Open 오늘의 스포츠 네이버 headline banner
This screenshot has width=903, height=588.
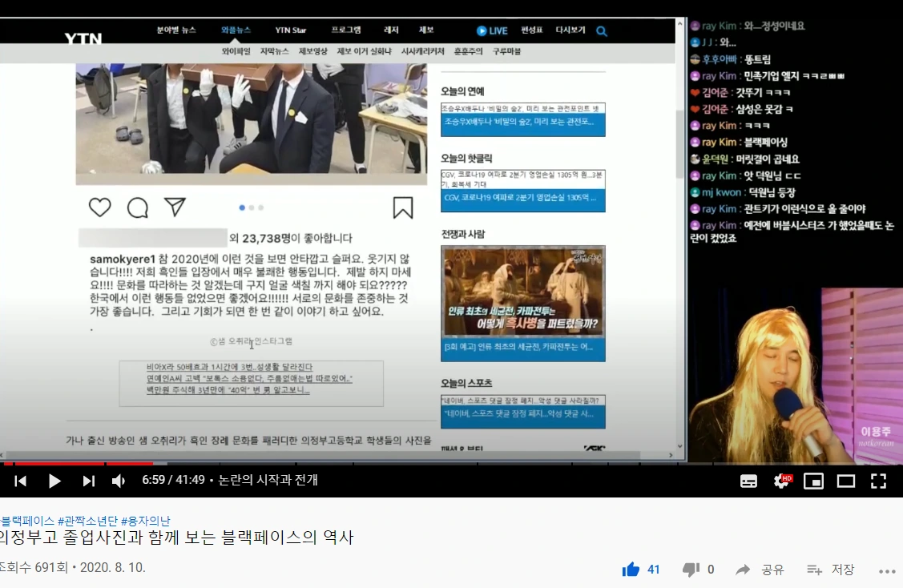tap(523, 411)
